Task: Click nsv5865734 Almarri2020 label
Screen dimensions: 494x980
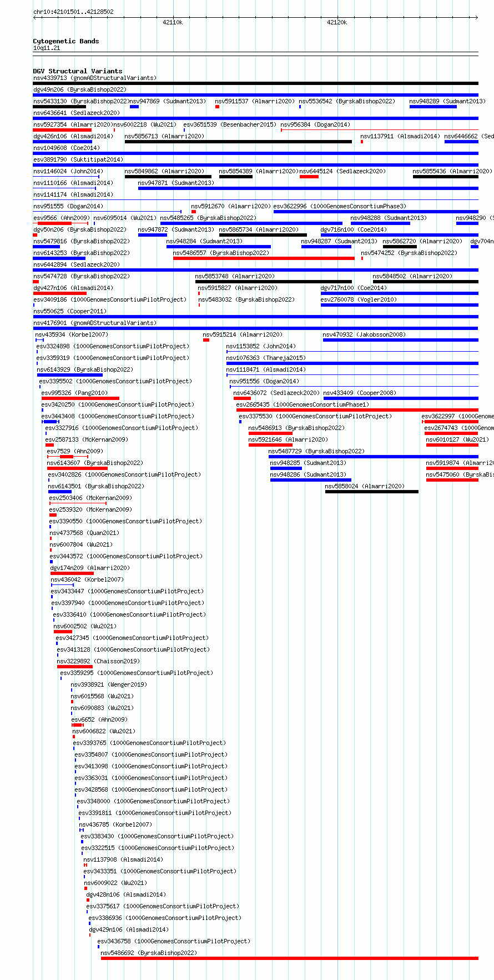Action: [x=259, y=229]
